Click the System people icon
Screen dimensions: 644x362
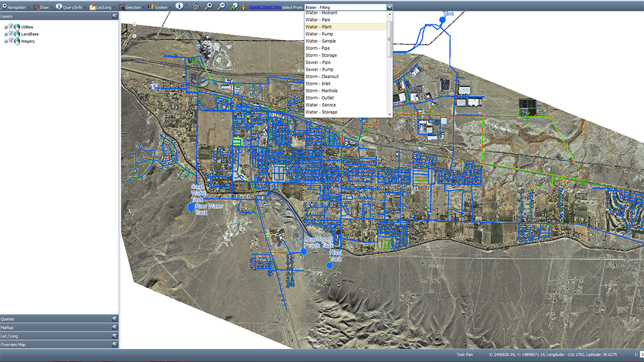[x=151, y=7]
